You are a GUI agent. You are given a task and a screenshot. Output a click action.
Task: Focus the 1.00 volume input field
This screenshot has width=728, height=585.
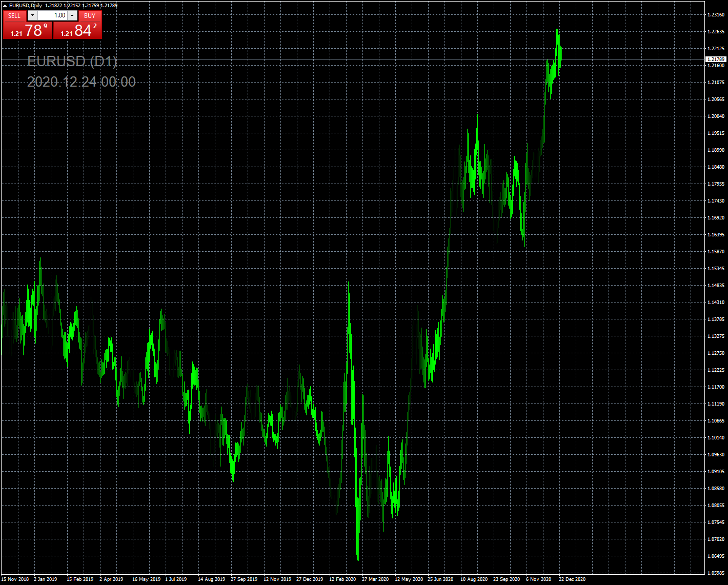tap(52, 15)
